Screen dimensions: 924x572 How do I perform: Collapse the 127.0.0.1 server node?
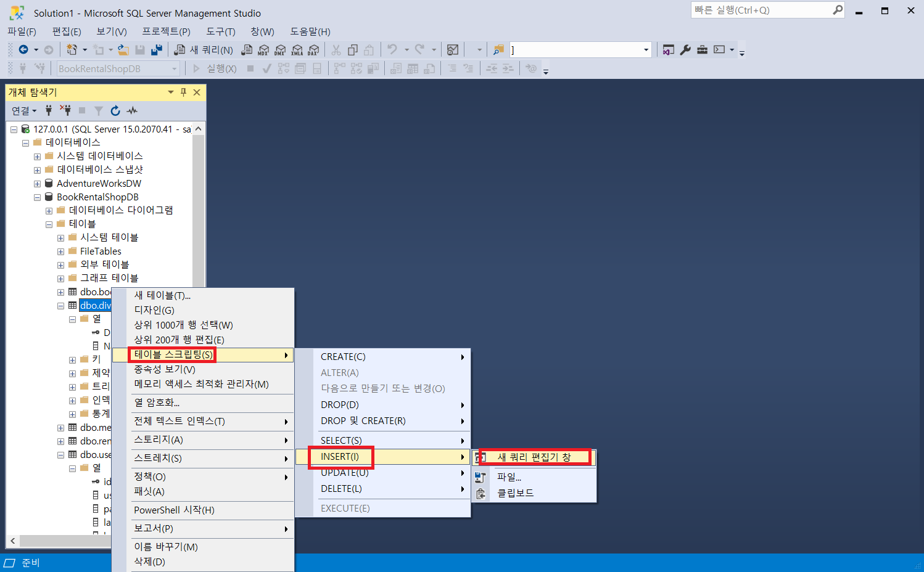[14, 129]
